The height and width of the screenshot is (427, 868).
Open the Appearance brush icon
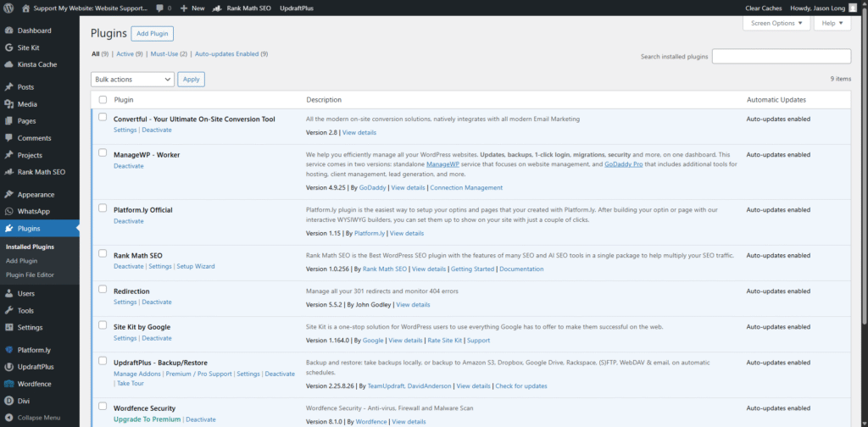(x=8, y=195)
